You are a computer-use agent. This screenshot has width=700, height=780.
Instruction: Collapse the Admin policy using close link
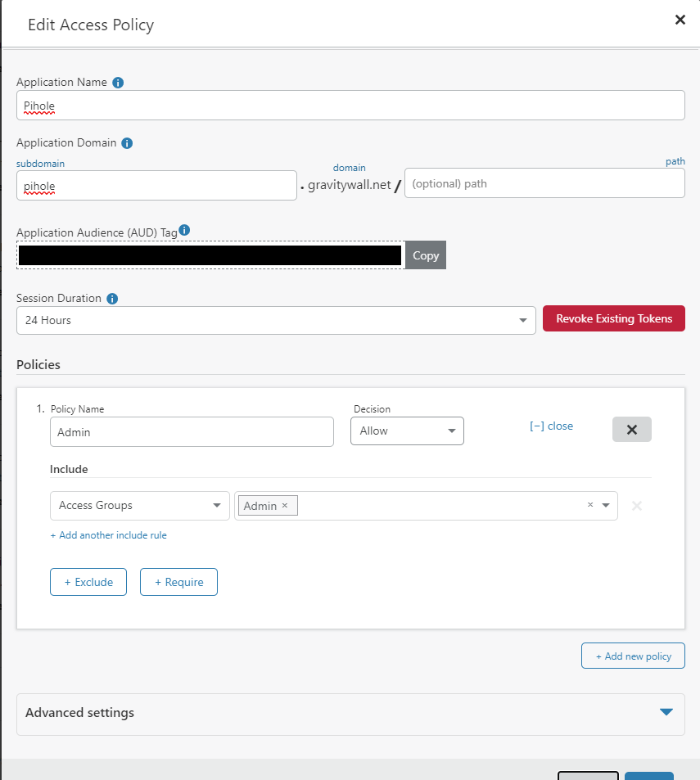551,426
